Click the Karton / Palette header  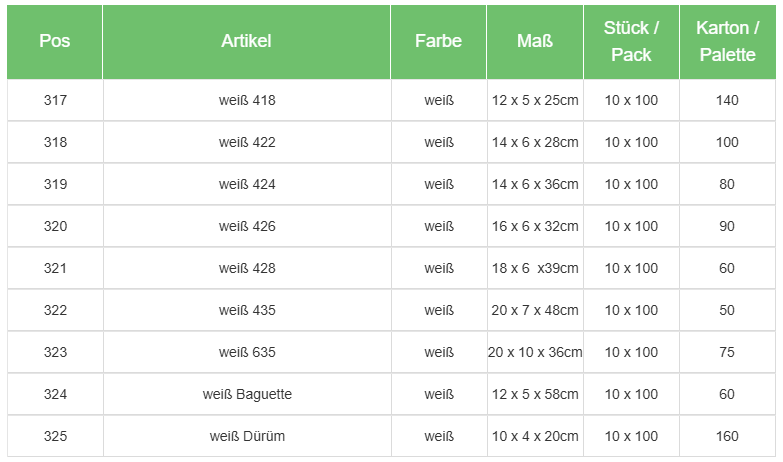pyautogui.click(x=727, y=41)
